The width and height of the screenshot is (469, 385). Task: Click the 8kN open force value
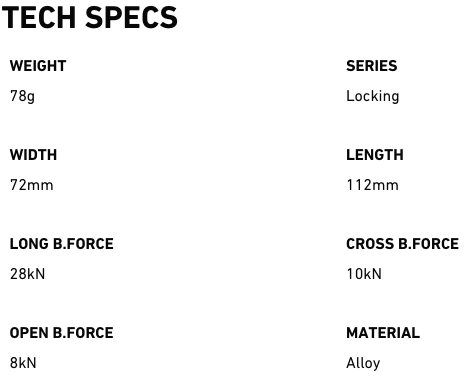coord(23,363)
